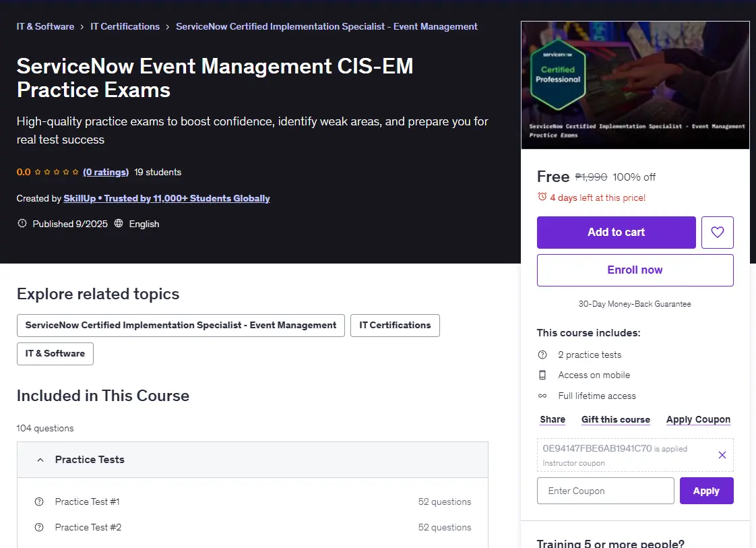
Task: Click '19 students' text
Action: tap(158, 172)
